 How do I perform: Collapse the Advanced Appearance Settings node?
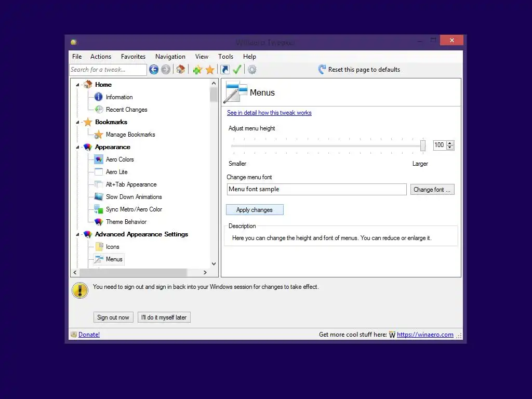(77, 234)
